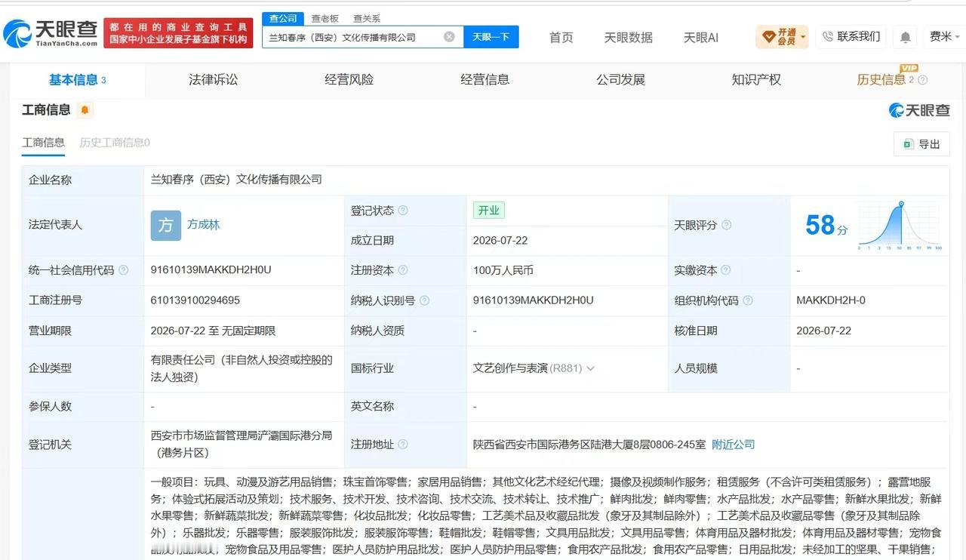The height and width of the screenshot is (560, 966).
Task: Click the 天眼一下 search button
Action: pyautogui.click(x=491, y=37)
